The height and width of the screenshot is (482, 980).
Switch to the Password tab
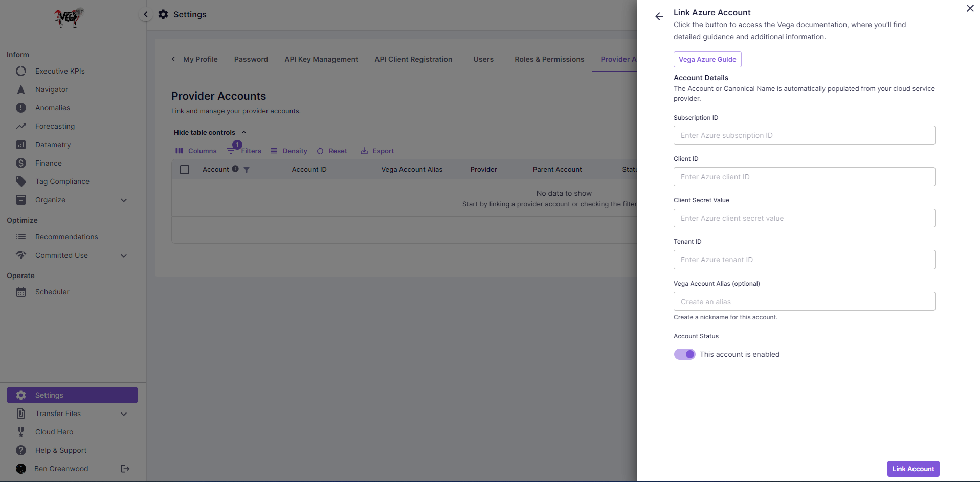tap(251, 59)
